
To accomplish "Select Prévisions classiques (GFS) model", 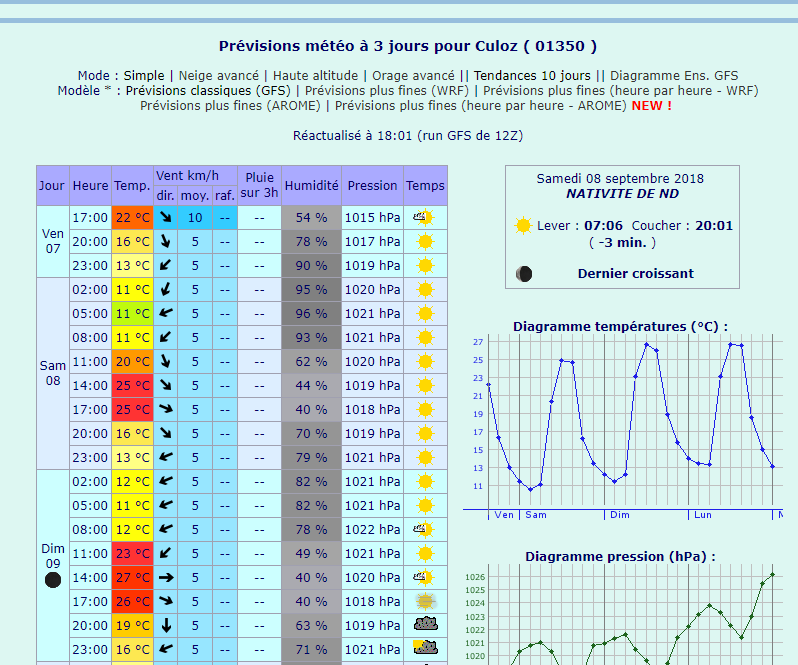I will [208, 91].
